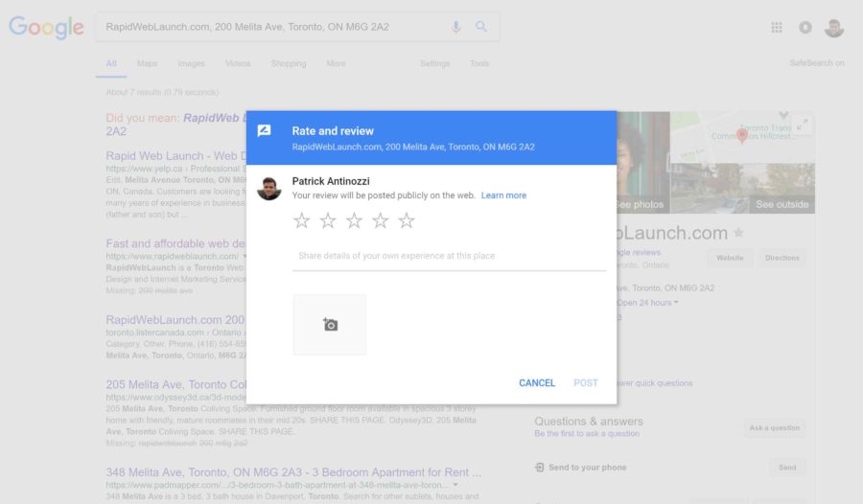Select the second rating star
The image size is (863, 504).
click(x=328, y=221)
